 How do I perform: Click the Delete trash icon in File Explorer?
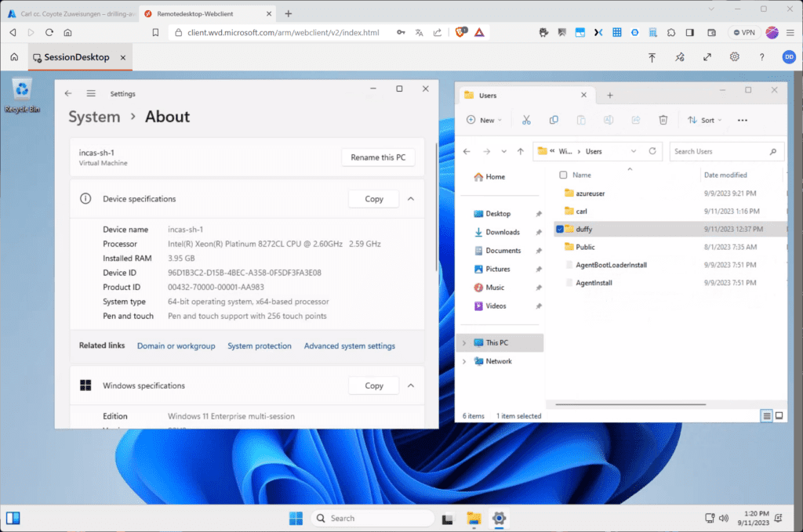coord(663,120)
